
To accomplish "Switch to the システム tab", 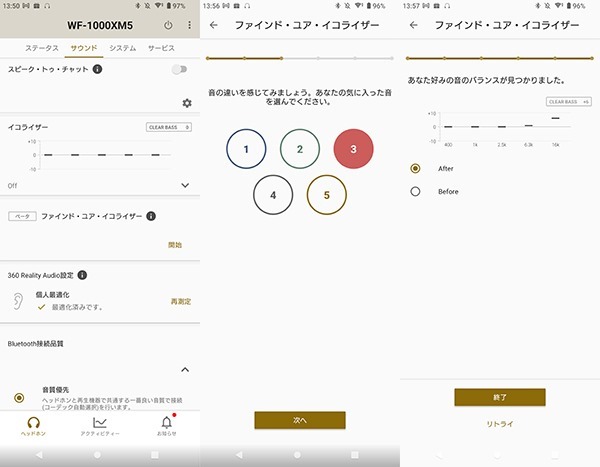I will [122, 48].
